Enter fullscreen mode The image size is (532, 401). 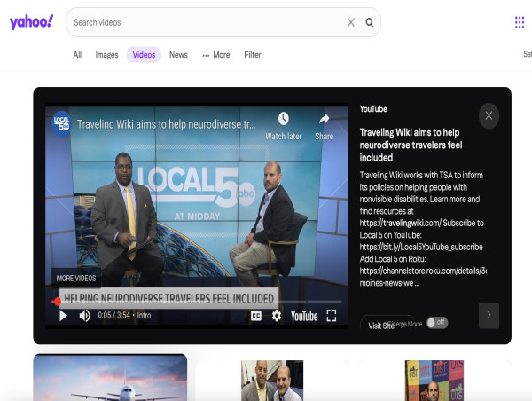331,316
